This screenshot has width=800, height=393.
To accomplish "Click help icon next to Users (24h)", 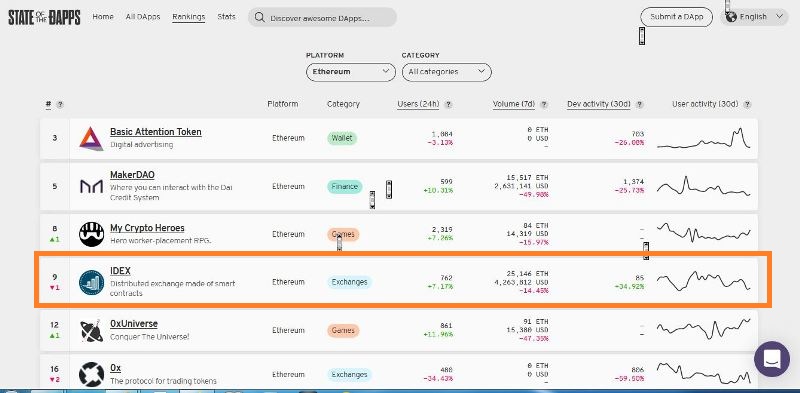I will click(x=448, y=105).
